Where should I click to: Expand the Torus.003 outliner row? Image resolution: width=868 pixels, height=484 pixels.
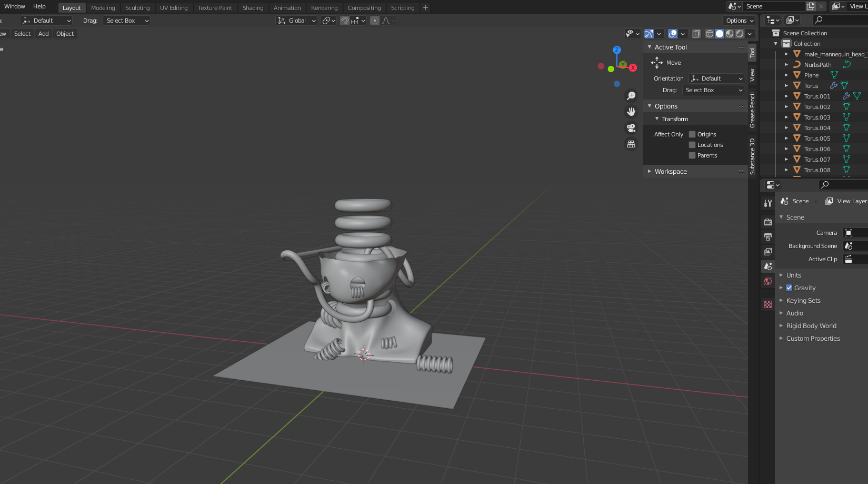[x=786, y=117]
